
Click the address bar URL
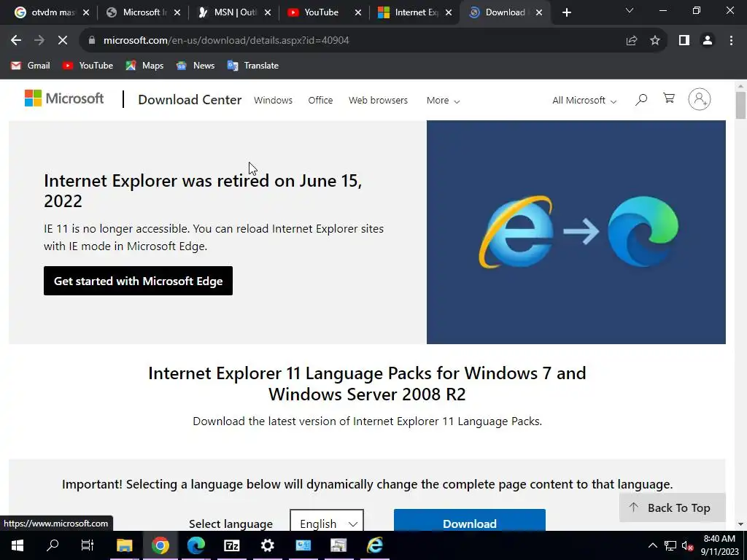pyautogui.click(x=226, y=41)
